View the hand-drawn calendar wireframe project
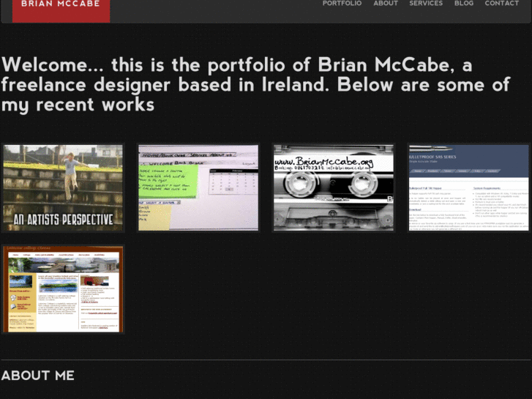532x399 pixels. [x=198, y=187]
